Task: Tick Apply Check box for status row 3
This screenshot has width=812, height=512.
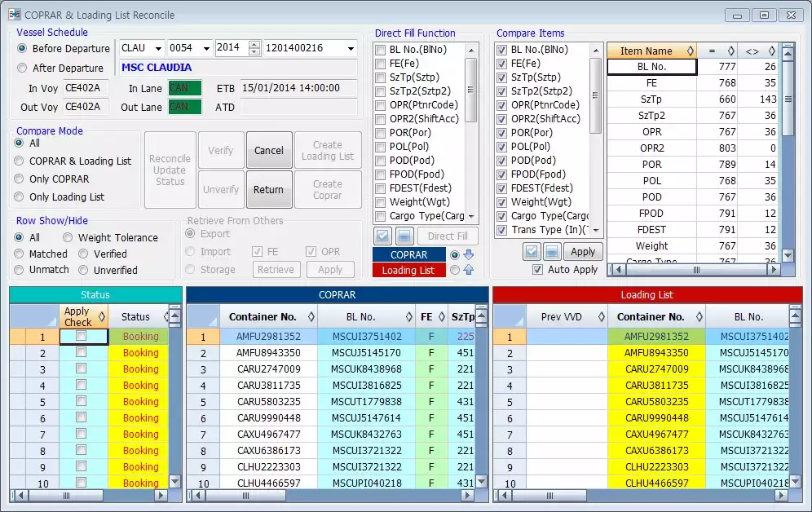Action: point(81,368)
